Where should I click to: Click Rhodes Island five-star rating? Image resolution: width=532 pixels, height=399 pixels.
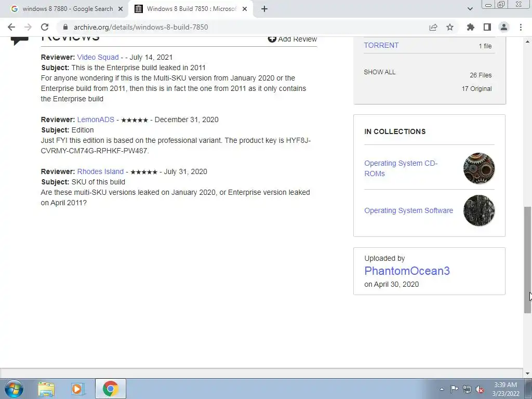[144, 172]
